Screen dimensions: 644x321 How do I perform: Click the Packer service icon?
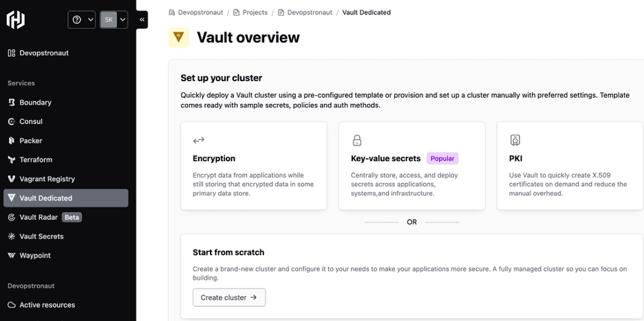pos(12,141)
